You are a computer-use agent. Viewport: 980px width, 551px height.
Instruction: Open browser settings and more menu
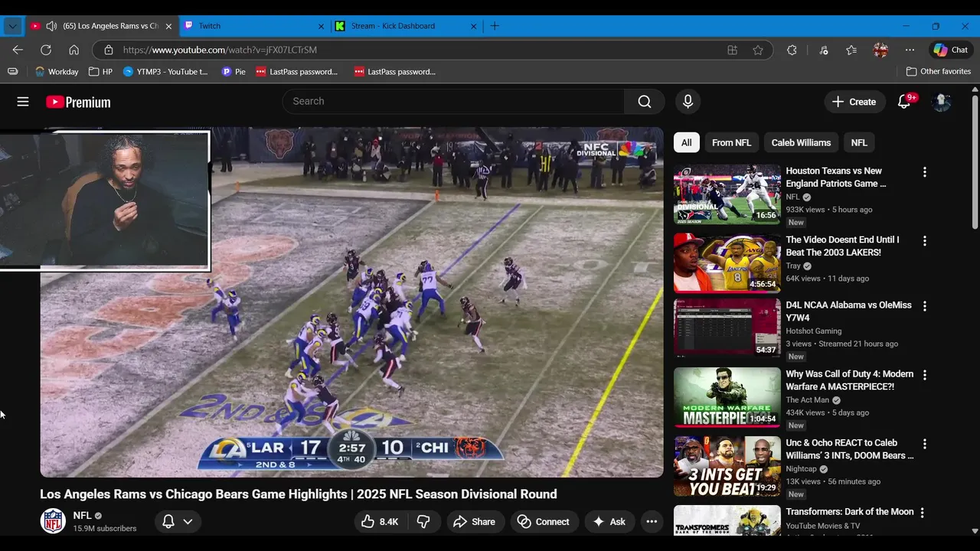(x=910, y=50)
